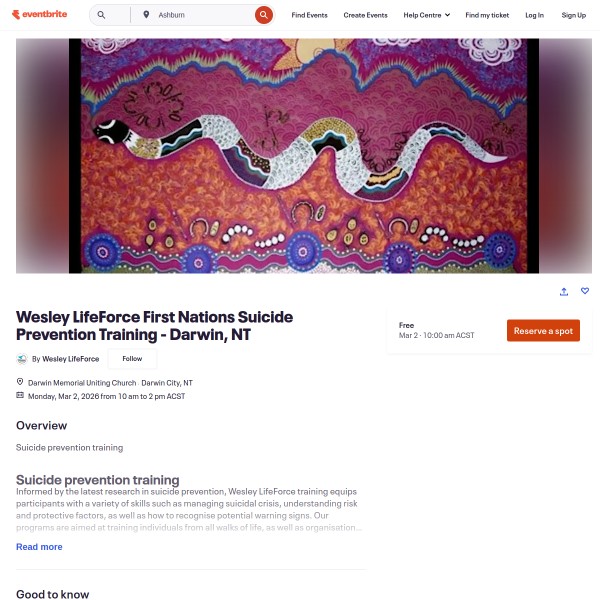This screenshot has width=600, height=600.
Task: Click the Wesley LifeForce organizer avatar
Action: coord(22,359)
